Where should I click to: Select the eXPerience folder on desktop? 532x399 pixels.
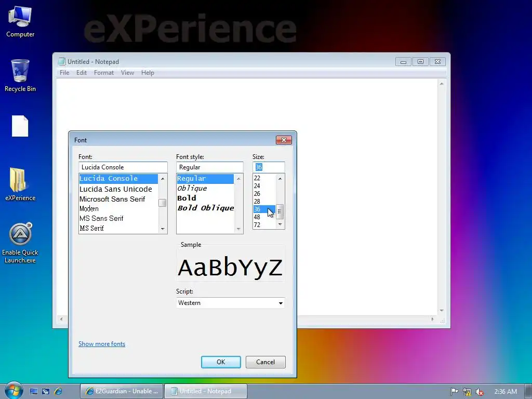[x=20, y=184]
